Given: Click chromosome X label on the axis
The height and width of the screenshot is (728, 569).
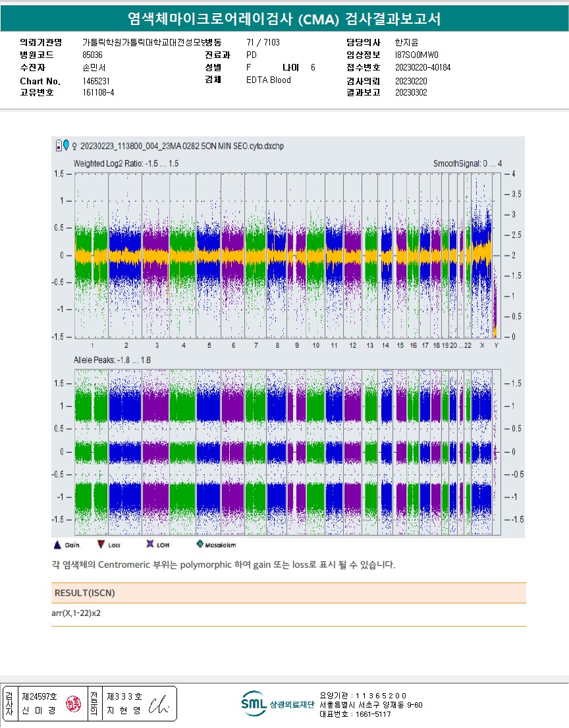Looking at the screenshot, I should tap(482, 345).
